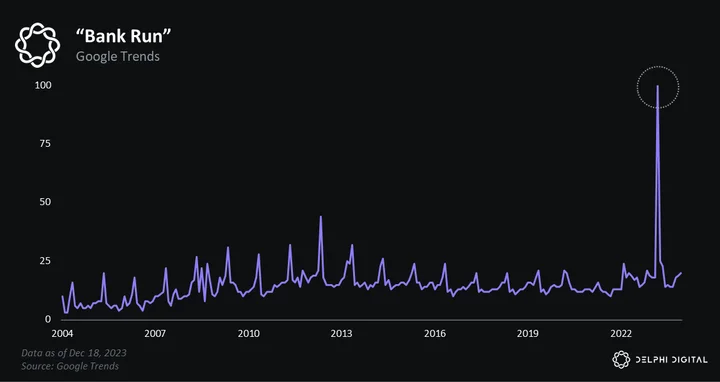Click the dotted circle highlighting the peak
Image resolution: width=720 pixels, height=382 pixels.
coord(658,87)
